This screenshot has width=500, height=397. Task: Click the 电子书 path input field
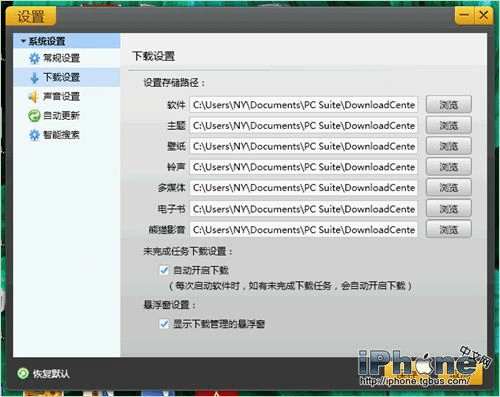point(304,209)
